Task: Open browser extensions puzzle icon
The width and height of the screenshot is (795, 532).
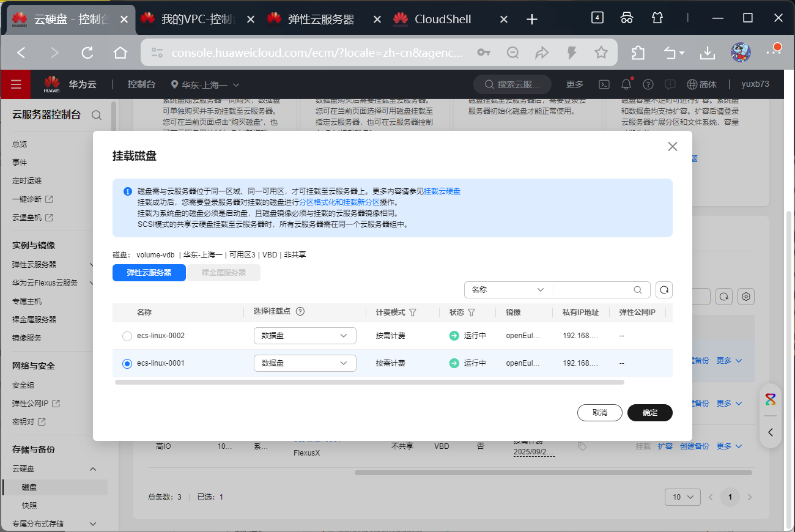Action: [x=638, y=53]
